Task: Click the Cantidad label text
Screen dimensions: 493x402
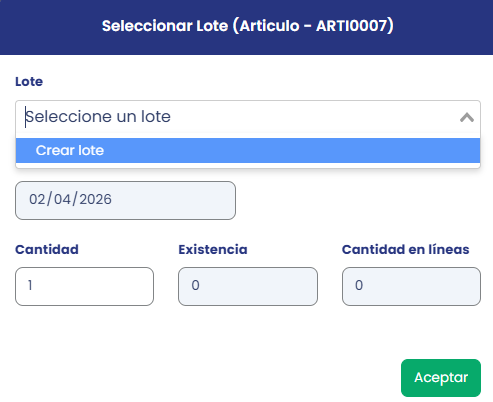Action: (x=47, y=249)
